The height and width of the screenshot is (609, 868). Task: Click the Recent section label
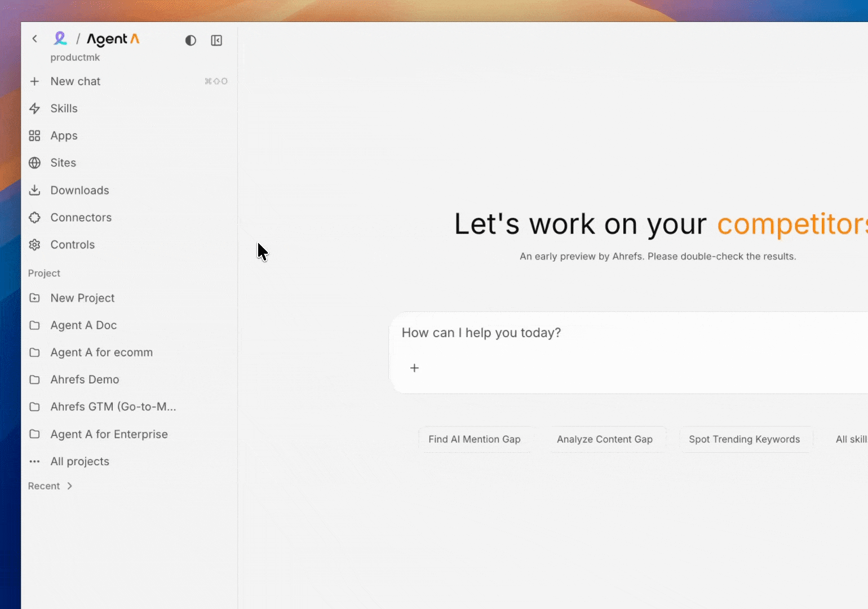point(44,486)
